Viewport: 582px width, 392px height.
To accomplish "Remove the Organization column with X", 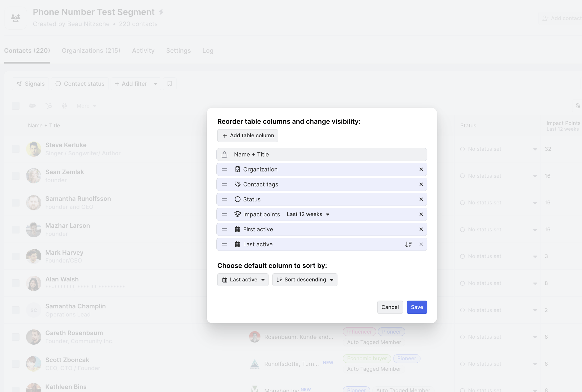I will pos(421,169).
